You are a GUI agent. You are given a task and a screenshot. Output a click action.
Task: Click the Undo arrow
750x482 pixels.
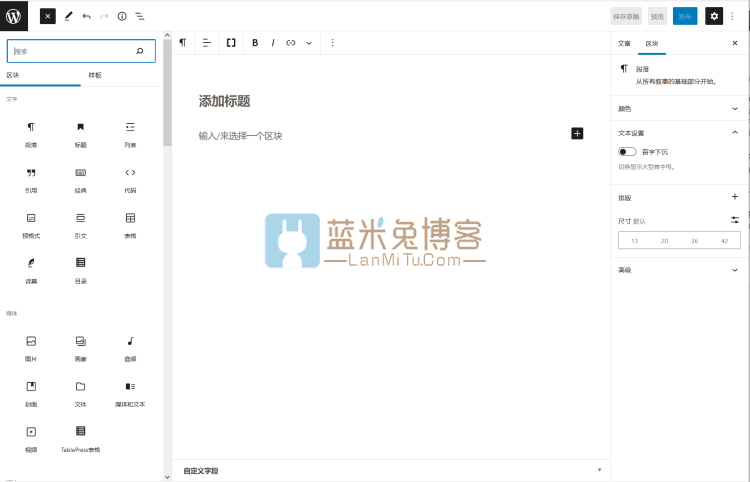pyautogui.click(x=87, y=16)
